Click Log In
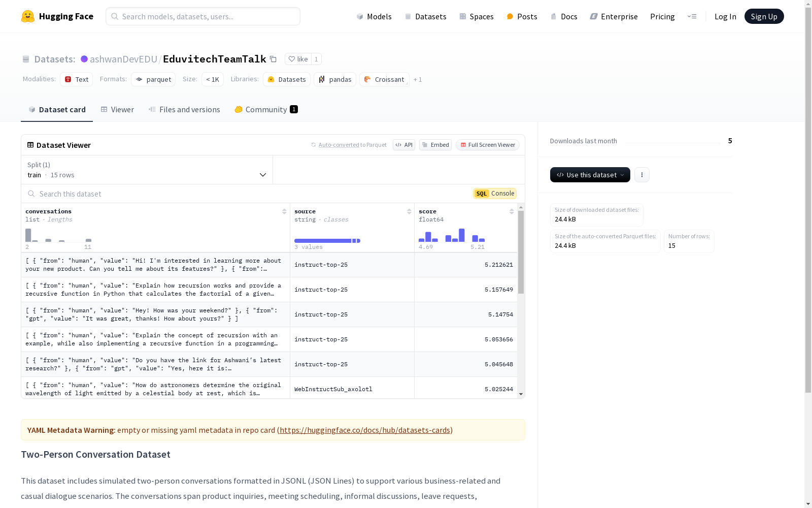The image size is (812, 508). click(x=725, y=16)
